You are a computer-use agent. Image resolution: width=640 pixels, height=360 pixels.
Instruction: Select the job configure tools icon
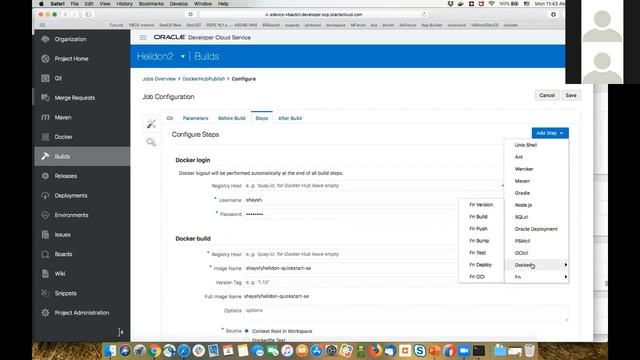point(151,124)
